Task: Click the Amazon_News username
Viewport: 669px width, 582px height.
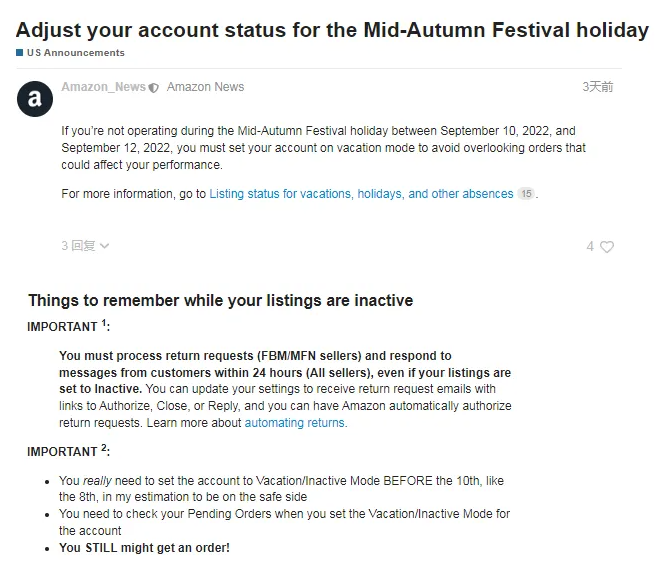Action: (104, 87)
